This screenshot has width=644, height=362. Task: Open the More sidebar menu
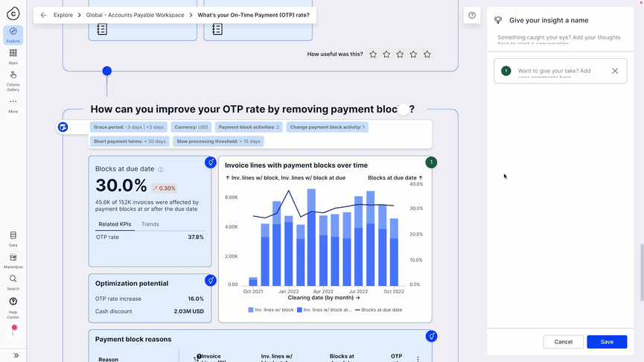tap(13, 105)
